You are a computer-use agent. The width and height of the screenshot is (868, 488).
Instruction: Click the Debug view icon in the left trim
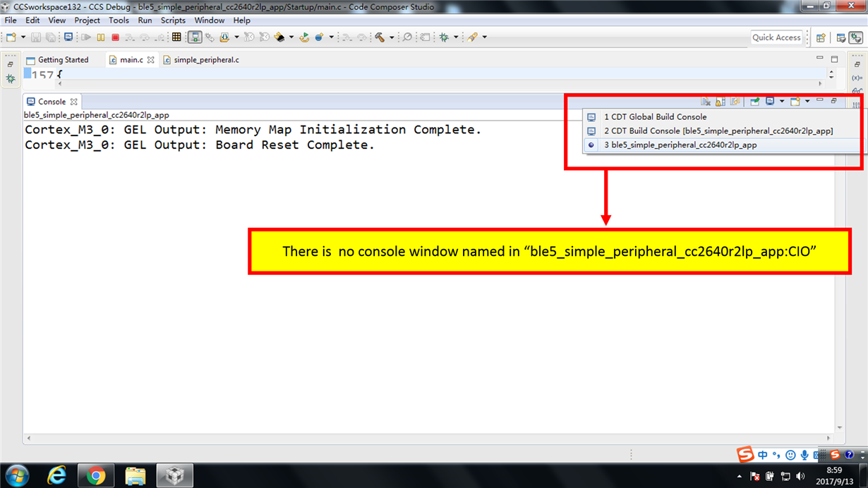[10, 79]
